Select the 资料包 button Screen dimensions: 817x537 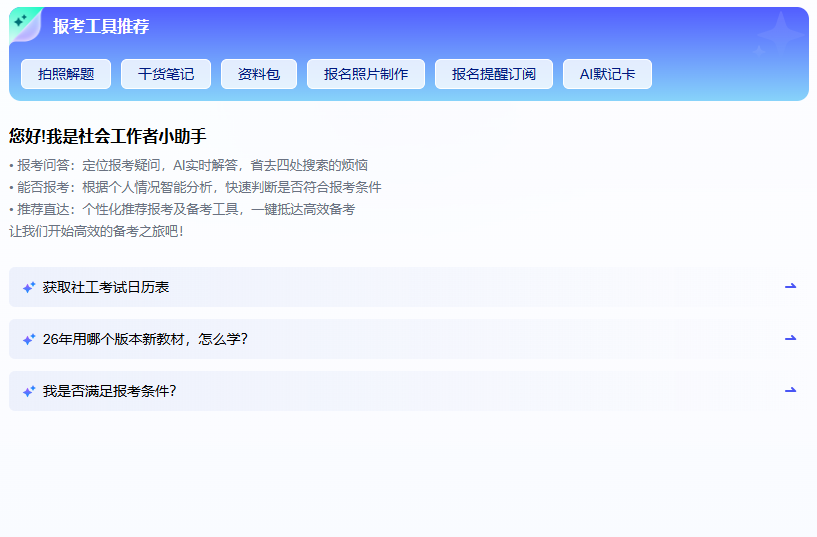(259, 74)
